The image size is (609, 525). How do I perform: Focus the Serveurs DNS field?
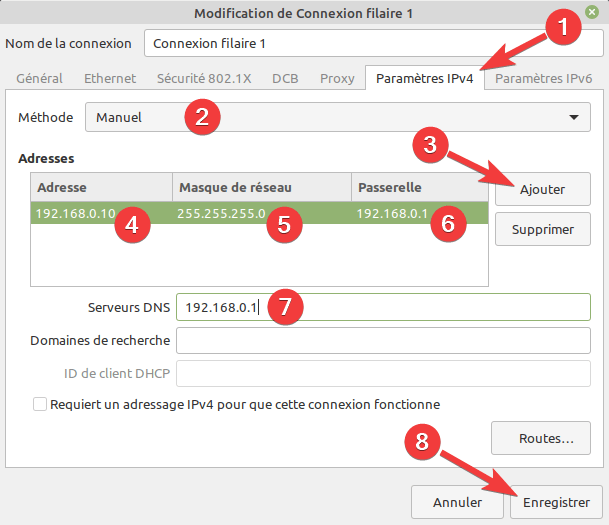(x=383, y=307)
